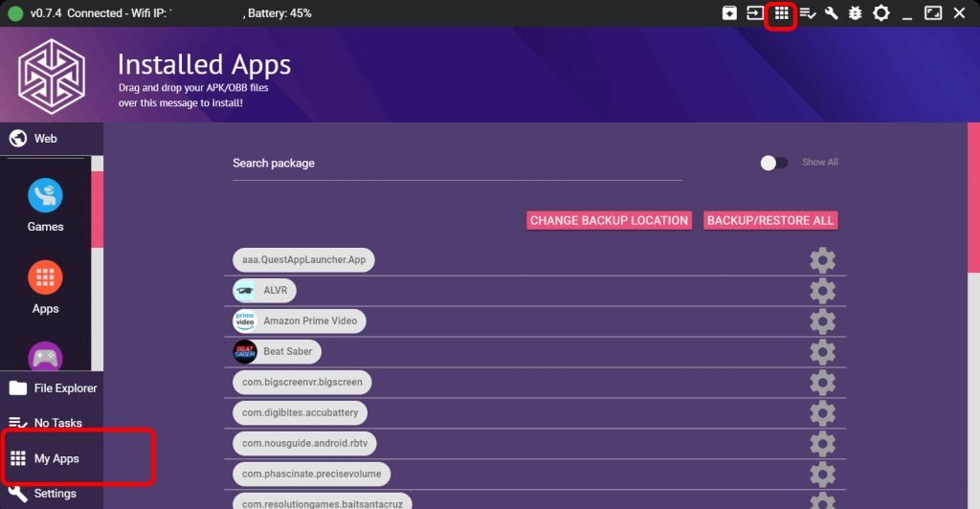980x509 pixels.
Task: Open the tasks checklist icon in top bar
Action: (808, 13)
